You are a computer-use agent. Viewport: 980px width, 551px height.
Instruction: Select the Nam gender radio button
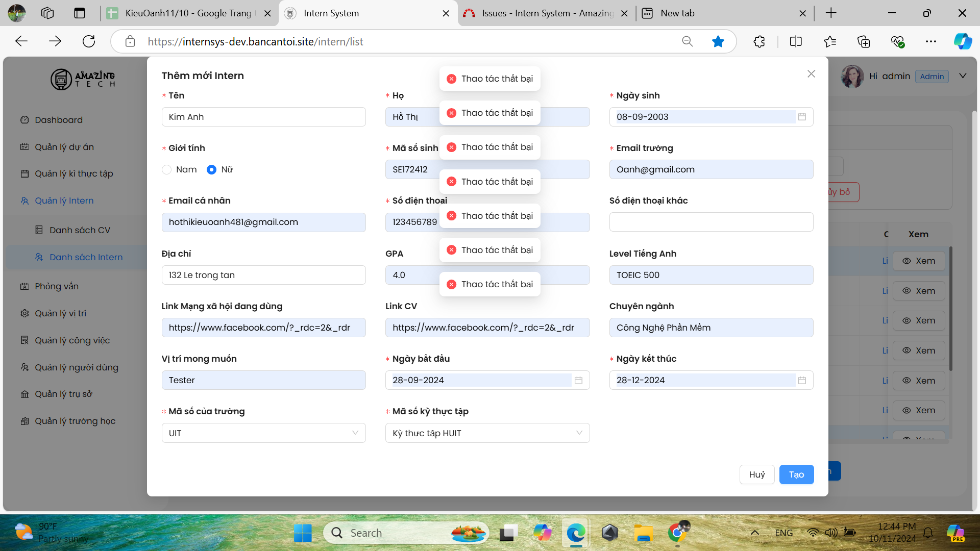tap(167, 169)
